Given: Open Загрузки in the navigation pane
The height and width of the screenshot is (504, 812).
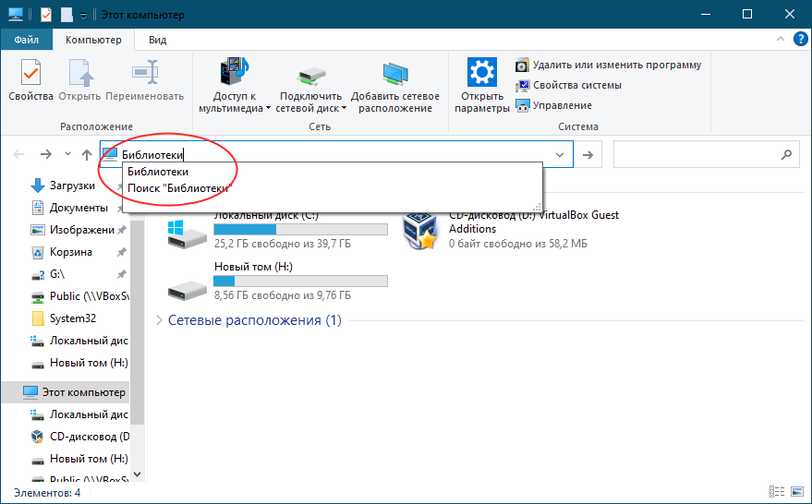Looking at the screenshot, I should click(x=72, y=186).
